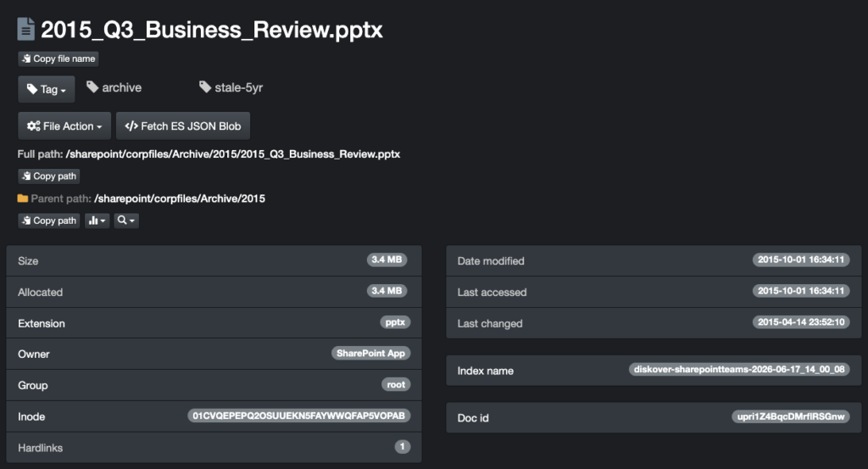Screen dimensions: 868x469
Task: Fetch the ES JSON Blob
Action: 183,126
